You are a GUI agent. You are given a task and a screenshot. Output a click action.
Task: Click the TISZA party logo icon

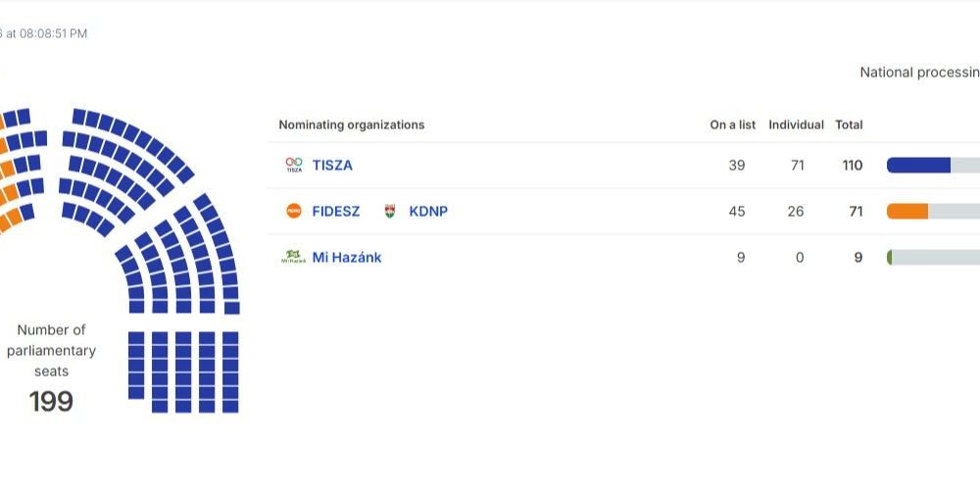pyautogui.click(x=294, y=166)
